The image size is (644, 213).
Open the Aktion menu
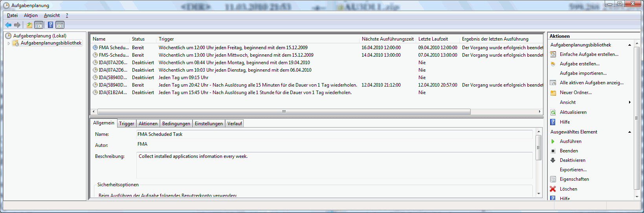31,15
